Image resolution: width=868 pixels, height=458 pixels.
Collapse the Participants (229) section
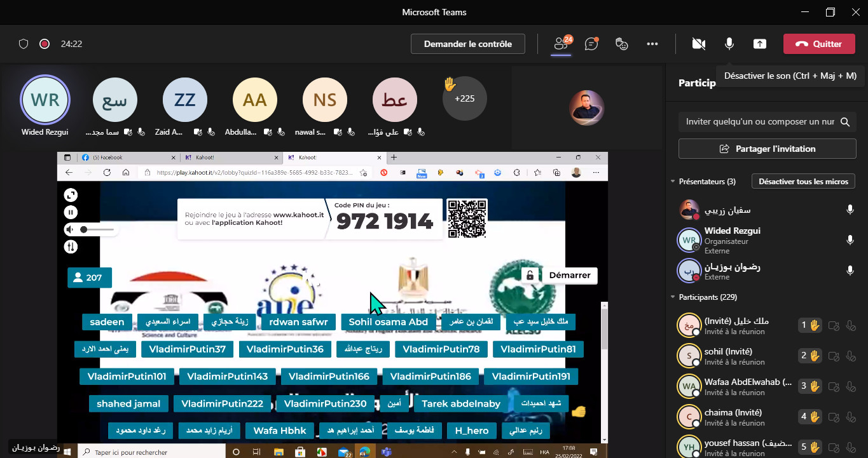(x=673, y=297)
